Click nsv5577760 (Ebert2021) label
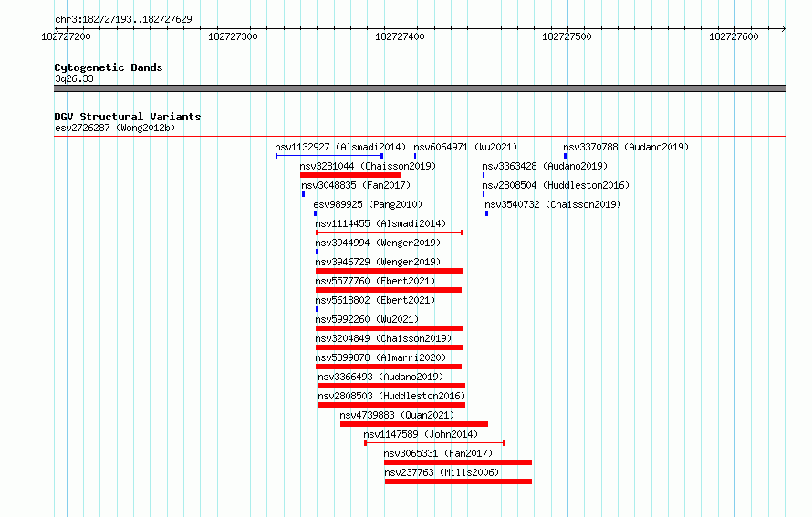 [376, 281]
